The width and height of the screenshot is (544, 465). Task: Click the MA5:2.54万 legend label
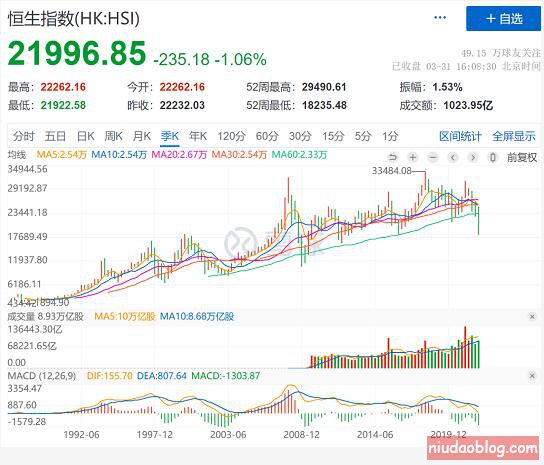tap(61, 154)
